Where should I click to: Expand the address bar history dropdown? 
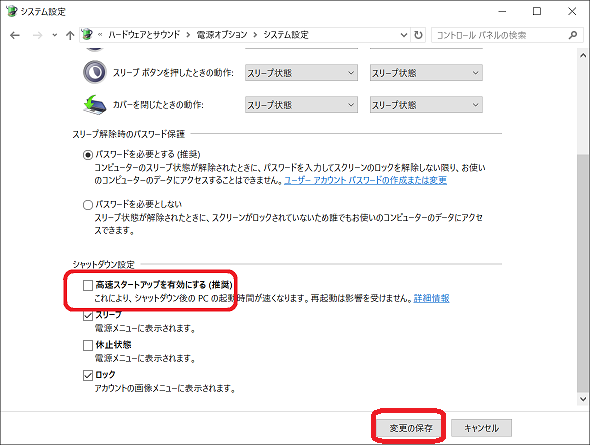(404, 35)
